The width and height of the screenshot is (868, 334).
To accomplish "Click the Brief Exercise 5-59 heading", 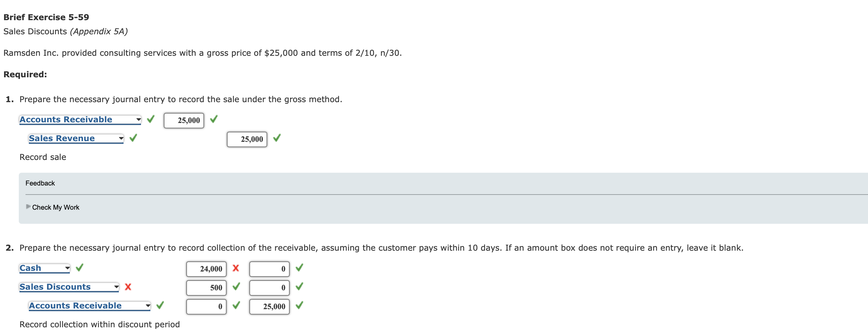I will 46,17.
